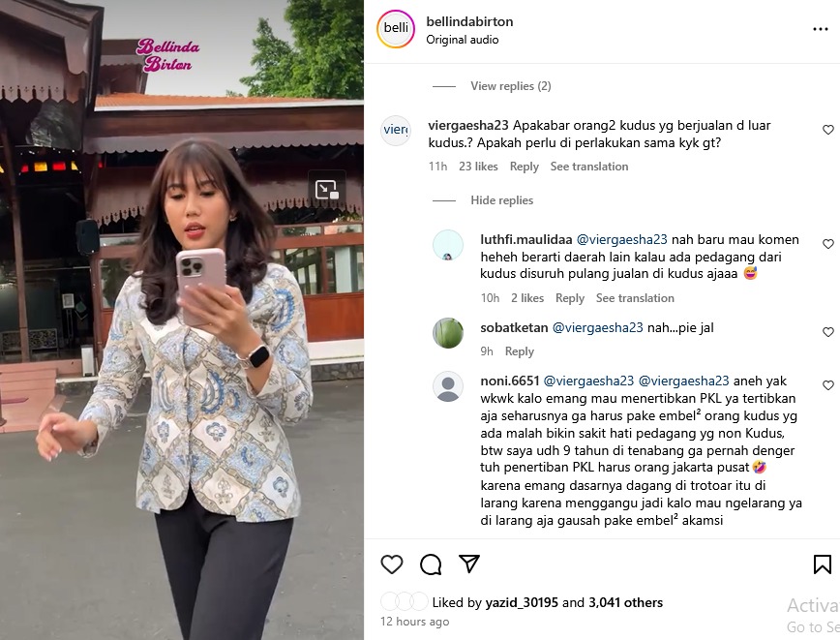The width and height of the screenshot is (840, 640).
Task: Save post with bookmark icon
Action: (823, 564)
